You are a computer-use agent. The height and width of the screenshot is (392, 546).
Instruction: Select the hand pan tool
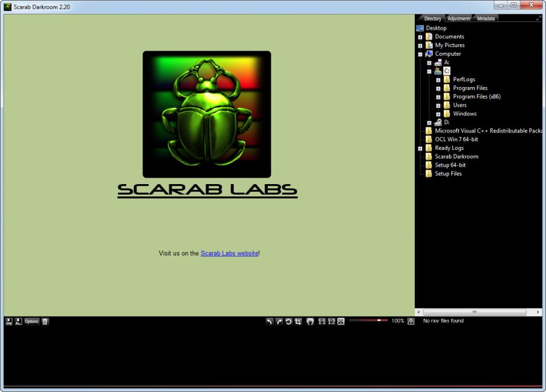310,321
